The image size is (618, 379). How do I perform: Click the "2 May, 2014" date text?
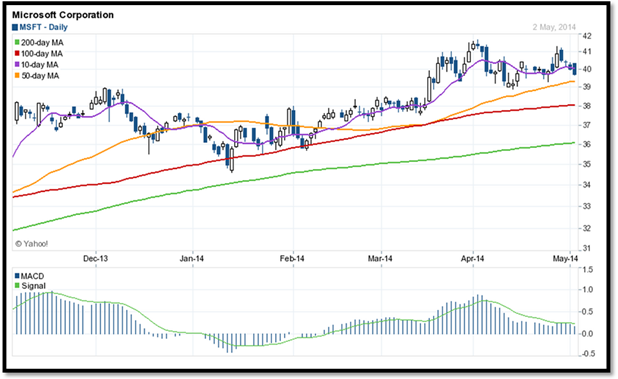(x=554, y=27)
